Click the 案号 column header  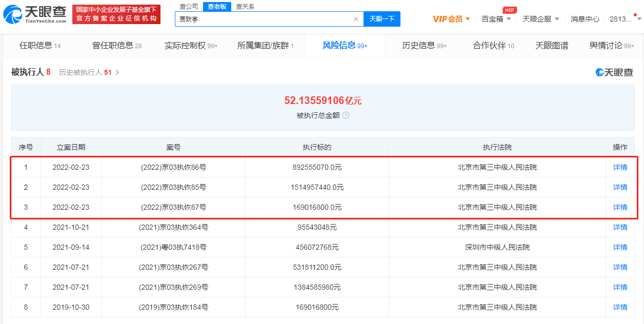pyautogui.click(x=173, y=147)
